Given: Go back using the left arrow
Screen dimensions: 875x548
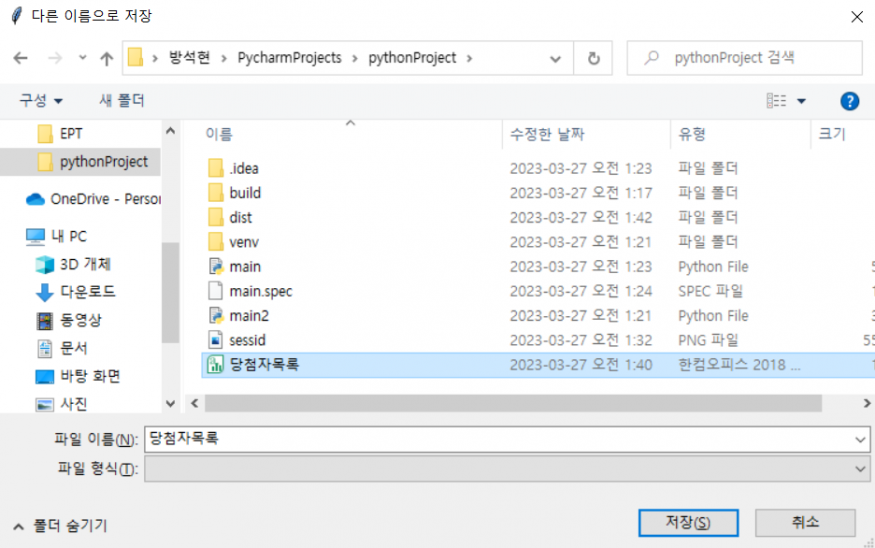Looking at the screenshot, I should coord(21,58).
